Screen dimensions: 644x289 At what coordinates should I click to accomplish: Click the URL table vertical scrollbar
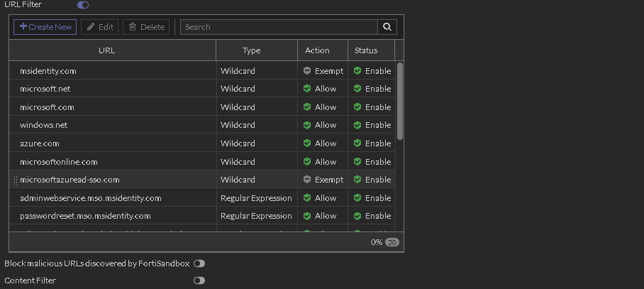[x=400, y=99]
